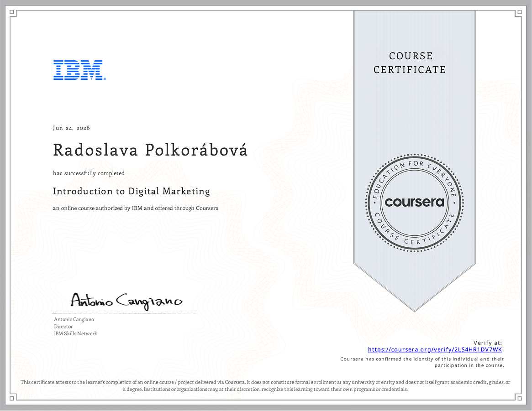Click the 'Verify at:' label
This screenshot has height=411, width=532.
coord(488,343)
